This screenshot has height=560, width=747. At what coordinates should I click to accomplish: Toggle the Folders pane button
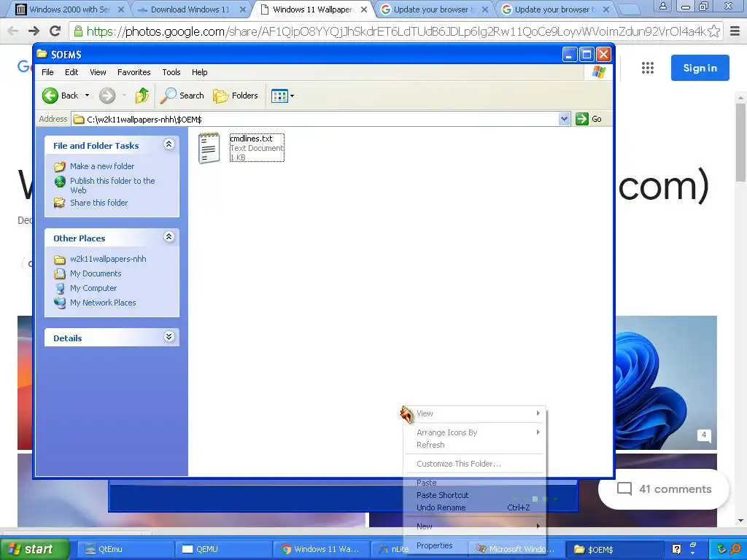pos(236,96)
